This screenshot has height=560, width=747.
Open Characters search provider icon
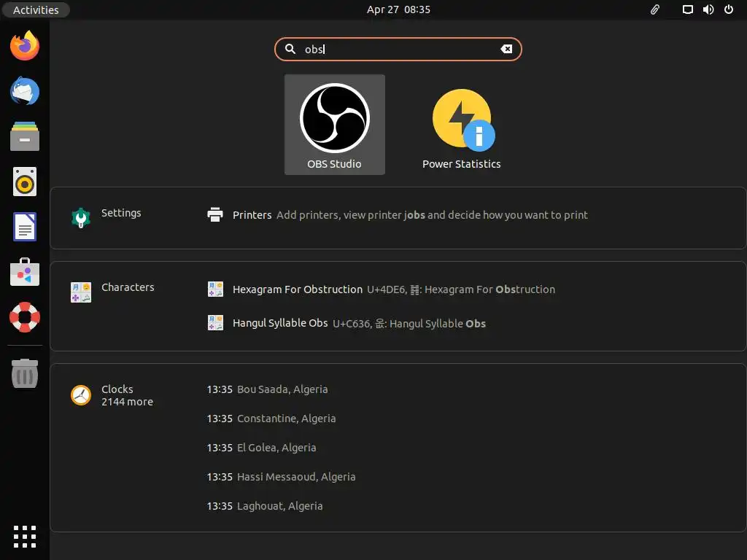pyautogui.click(x=81, y=292)
